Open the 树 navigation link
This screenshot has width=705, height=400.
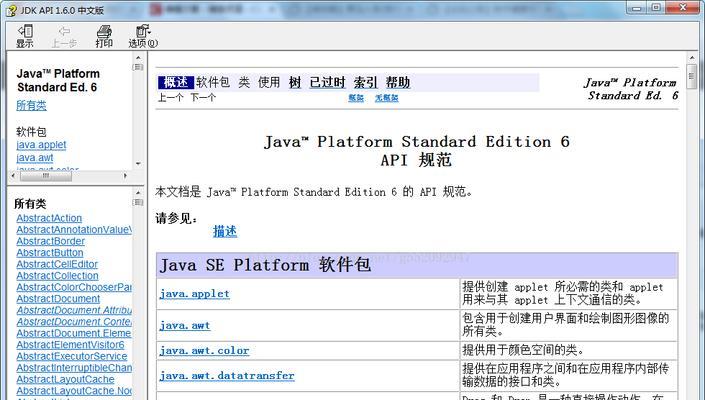coord(295,82)
